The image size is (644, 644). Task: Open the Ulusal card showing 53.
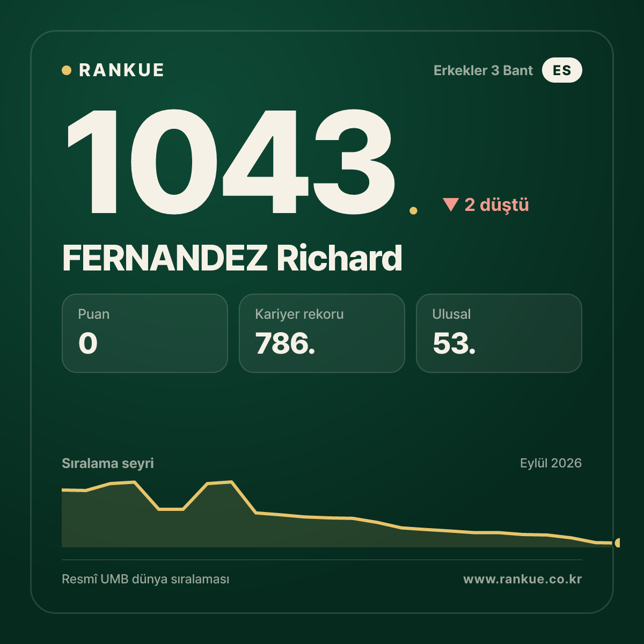tap(499, 333)
